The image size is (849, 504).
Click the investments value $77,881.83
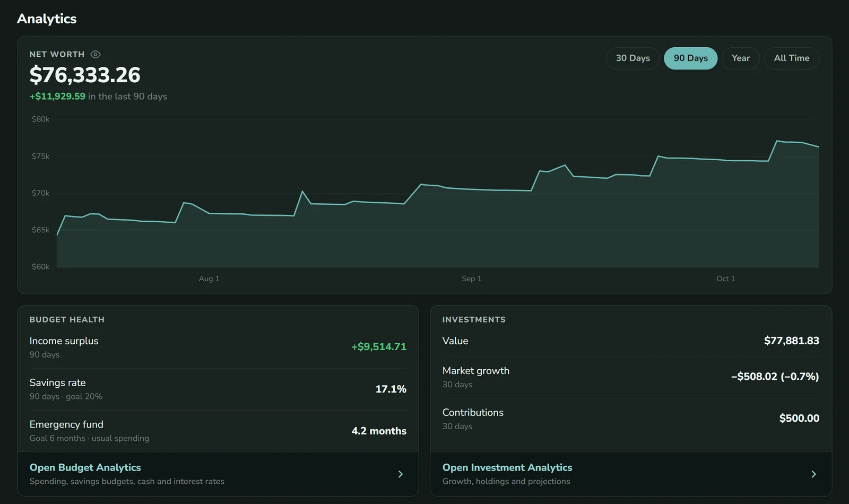click(x=791, y=341)
